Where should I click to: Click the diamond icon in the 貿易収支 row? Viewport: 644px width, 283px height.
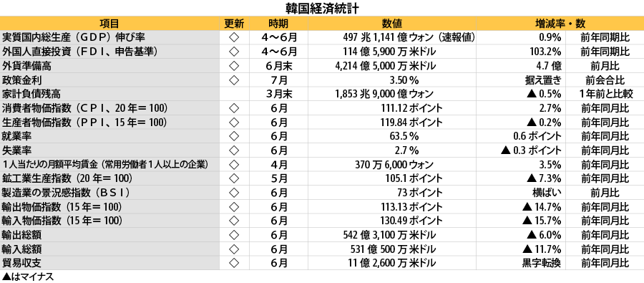point(234,263)
